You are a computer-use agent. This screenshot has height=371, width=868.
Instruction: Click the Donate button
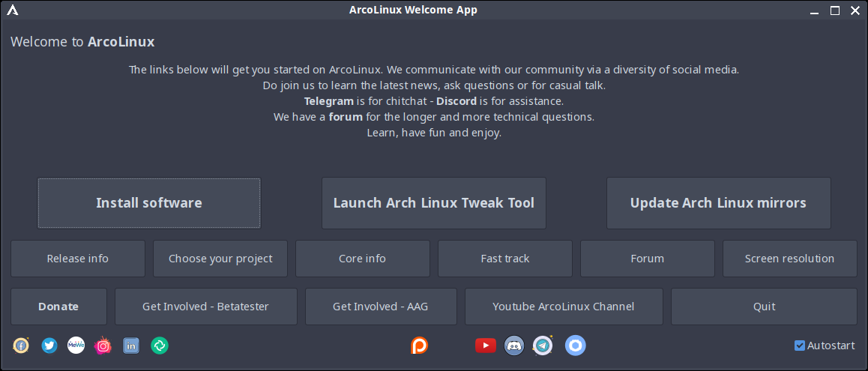(x=58, y=307)
